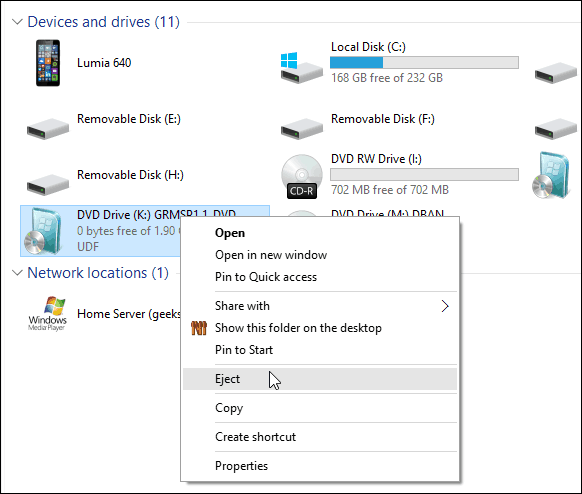Choose Show this folder on the desktop
Image resolution: width=582 pixels, height=494 pixels.
pyautogui.click(x=320, y=328)
